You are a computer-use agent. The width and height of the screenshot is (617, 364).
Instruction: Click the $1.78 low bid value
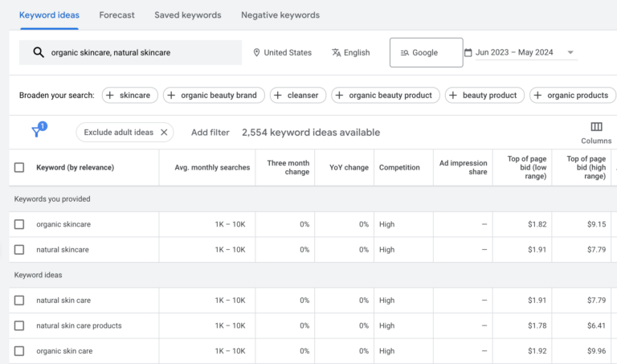coord(537,325)
